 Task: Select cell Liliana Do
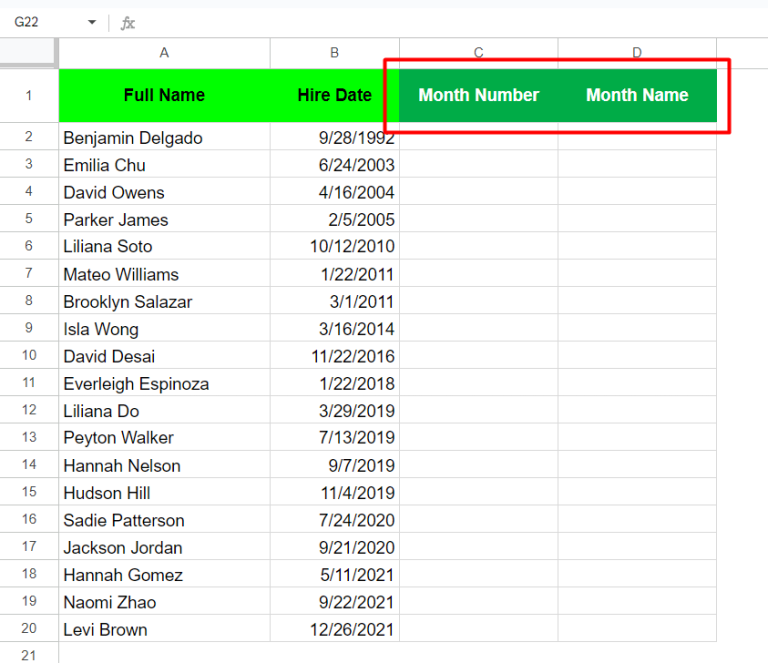[x=164, y=410]
